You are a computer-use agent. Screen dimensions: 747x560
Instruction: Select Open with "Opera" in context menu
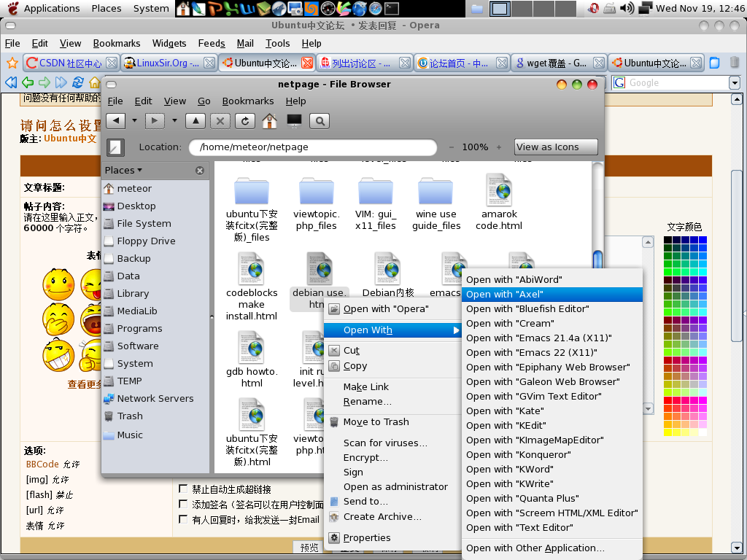(x=392, y=309)
